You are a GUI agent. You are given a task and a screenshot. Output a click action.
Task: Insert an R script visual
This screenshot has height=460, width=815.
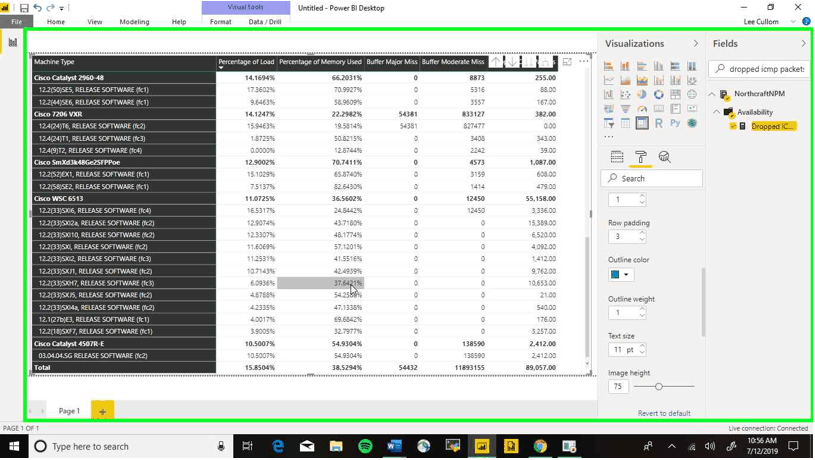[x=658, y=123]
